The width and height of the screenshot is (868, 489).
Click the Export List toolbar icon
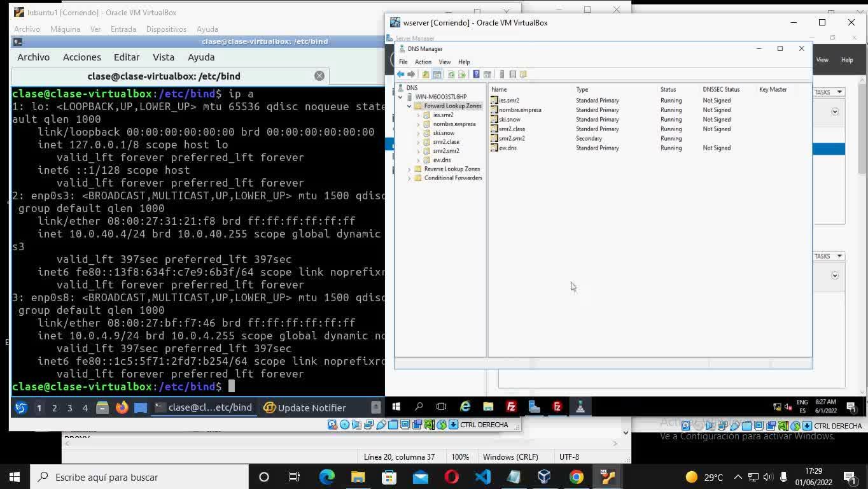(462, 74)
